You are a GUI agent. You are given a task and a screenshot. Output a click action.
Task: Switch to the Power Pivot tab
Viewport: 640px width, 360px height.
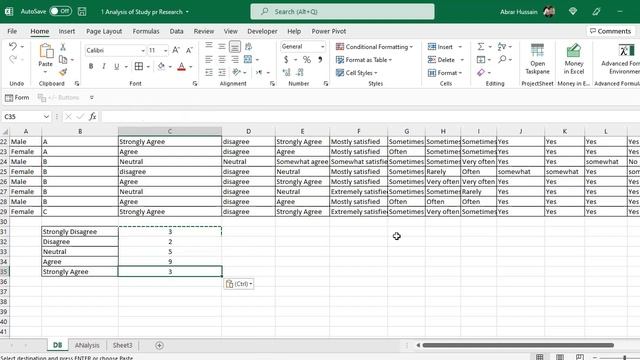point(329,31)
